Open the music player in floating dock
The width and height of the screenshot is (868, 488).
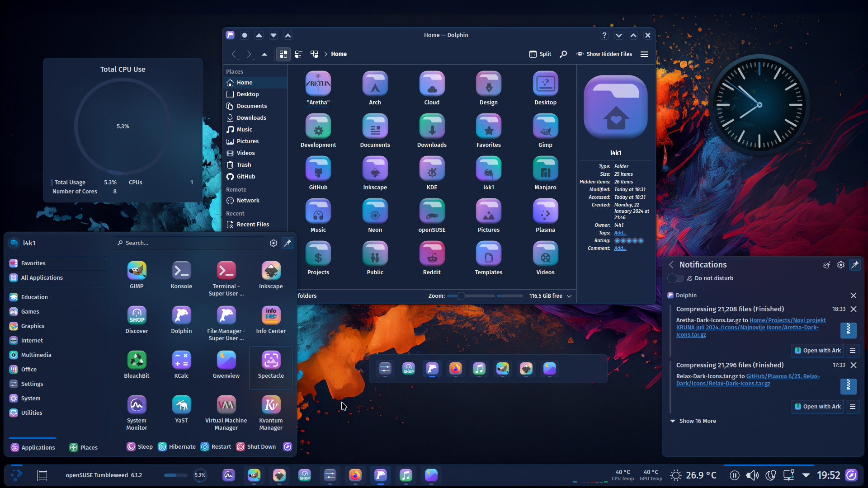pyautogui.click(x=479, y=369)
